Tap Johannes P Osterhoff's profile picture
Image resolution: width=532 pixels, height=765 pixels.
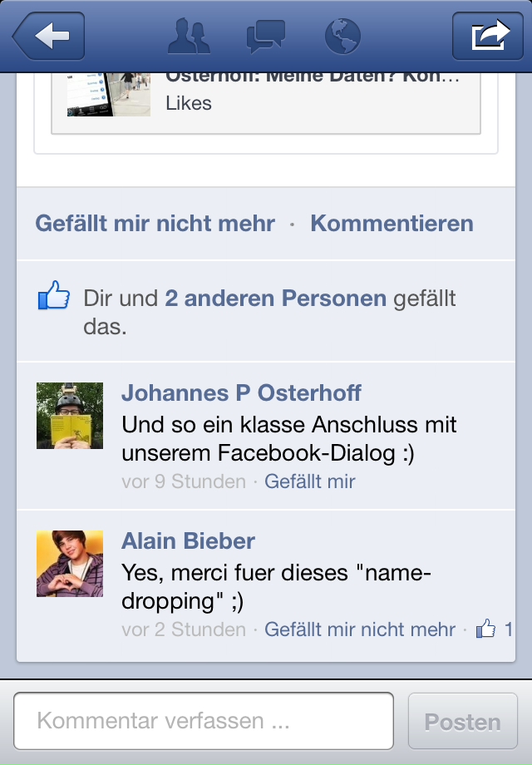pyautogui.click(x=70, y=416)
